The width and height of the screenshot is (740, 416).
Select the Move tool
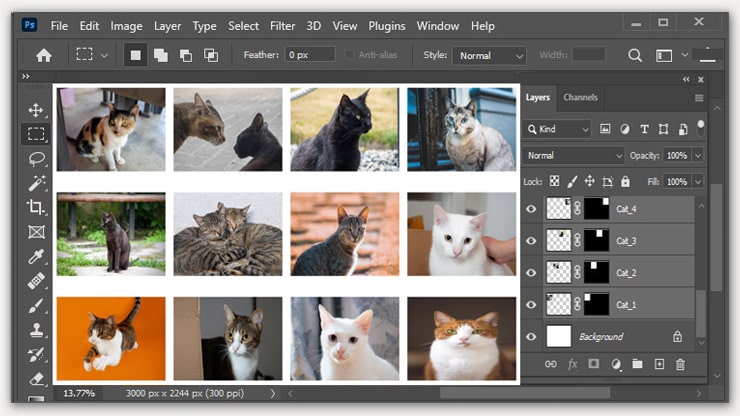pyautogui.click(x=36, y=110)
